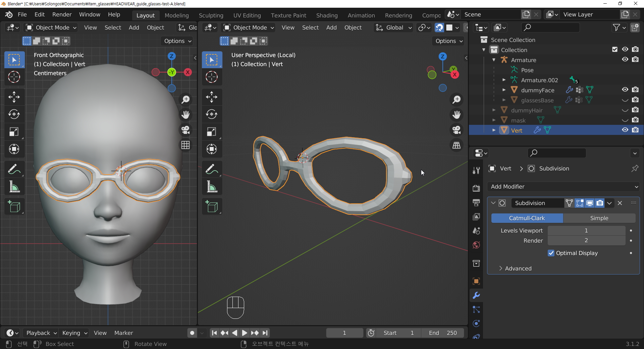Select the Measure tool in perspective viewport
644x349 pixels.
(x=212, y=187)
